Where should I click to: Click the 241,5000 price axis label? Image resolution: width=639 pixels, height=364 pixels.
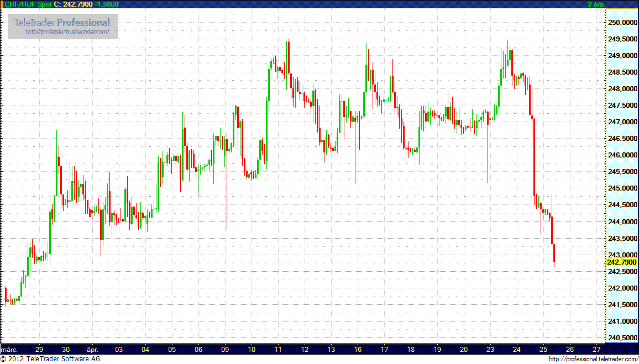click(x=622, y=305)
